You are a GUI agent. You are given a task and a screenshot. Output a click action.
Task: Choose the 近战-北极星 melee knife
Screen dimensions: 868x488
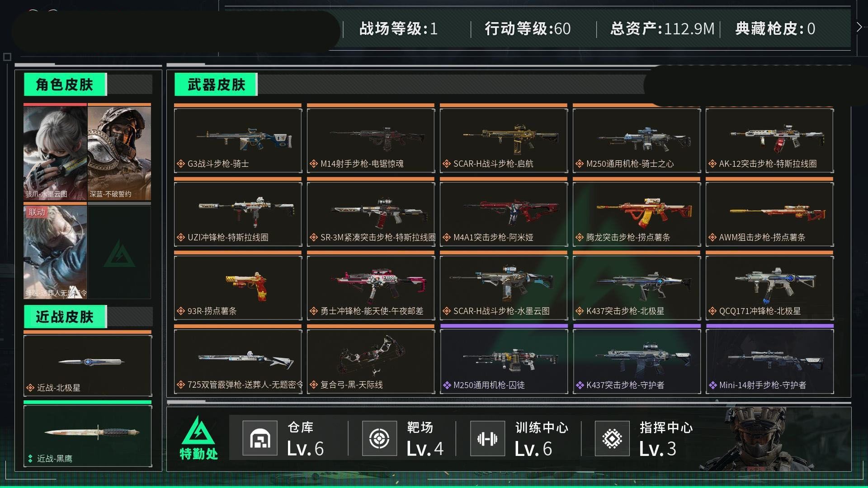pyautogui.click(x=88, y=364)
